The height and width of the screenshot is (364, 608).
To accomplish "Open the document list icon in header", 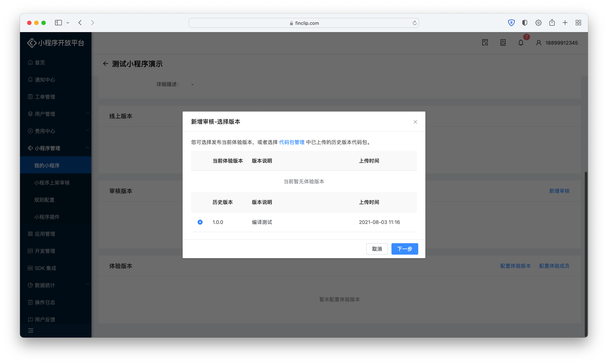I will [x=503, y=43].
